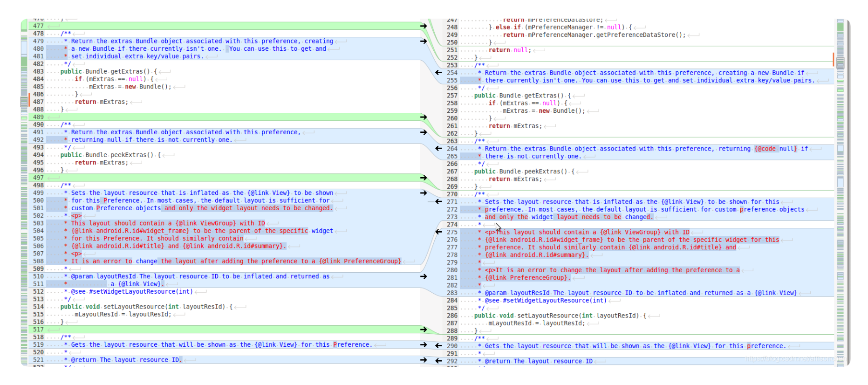
Task: Pull the line 275 '<p>This layout' block left
Action: [x=438, y=232]
